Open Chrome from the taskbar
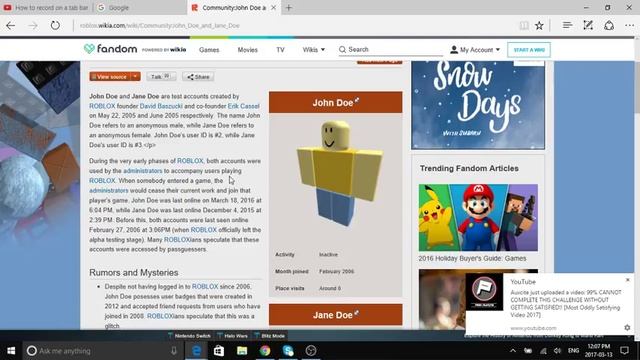Image resolution: width=640 pixels, height=360 pixels. (x=265, y=351)
